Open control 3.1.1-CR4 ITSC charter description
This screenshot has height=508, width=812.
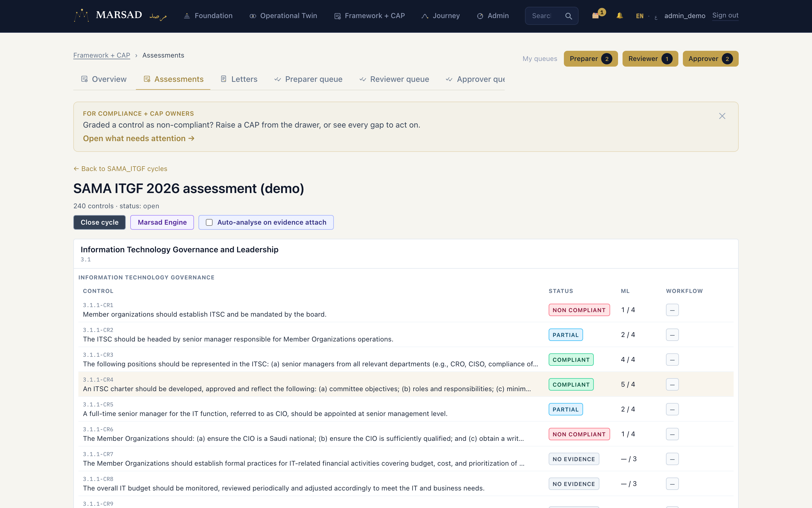click(x=307, y=389)
